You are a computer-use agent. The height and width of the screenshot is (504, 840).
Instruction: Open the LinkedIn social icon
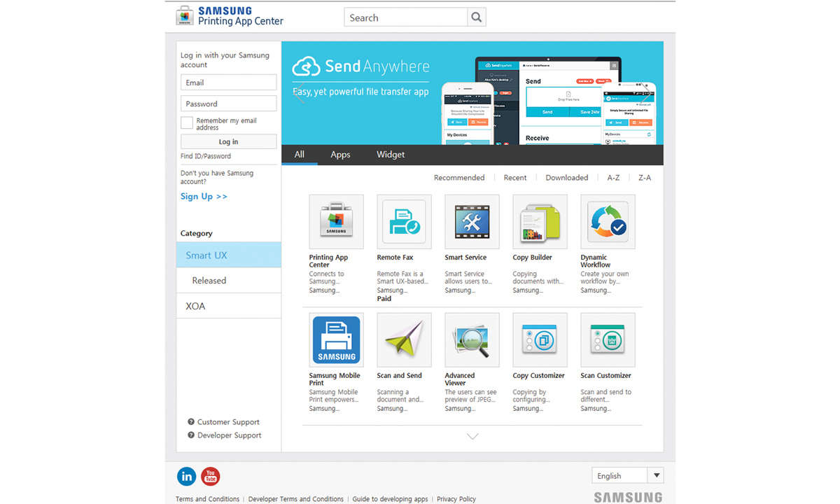[186, 477]
